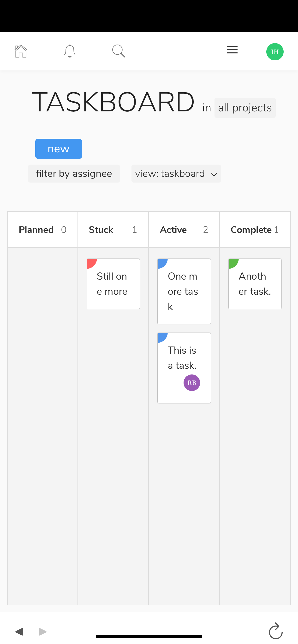Open the 'Still one more' task card
This screenshot has width=298, height=644.
click(x=113, y=284)
